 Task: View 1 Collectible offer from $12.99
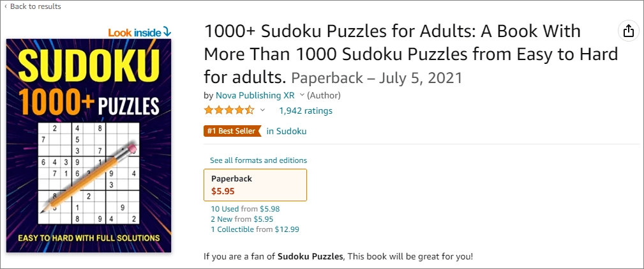point(255,229)
